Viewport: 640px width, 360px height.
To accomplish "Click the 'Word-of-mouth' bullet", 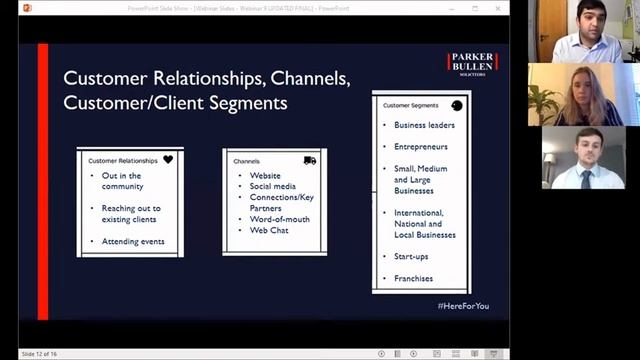I will point(280,219).
